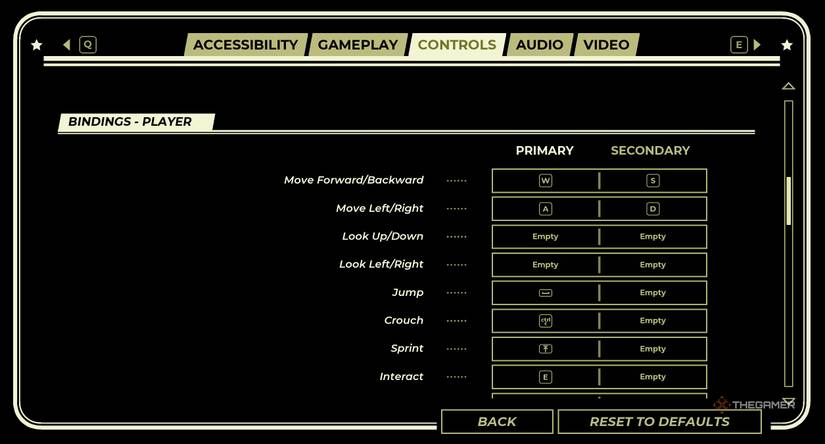Change the Crouch primary key binding
The height and width of the screenshot is (444, 825).
click(x=545, y=321)
